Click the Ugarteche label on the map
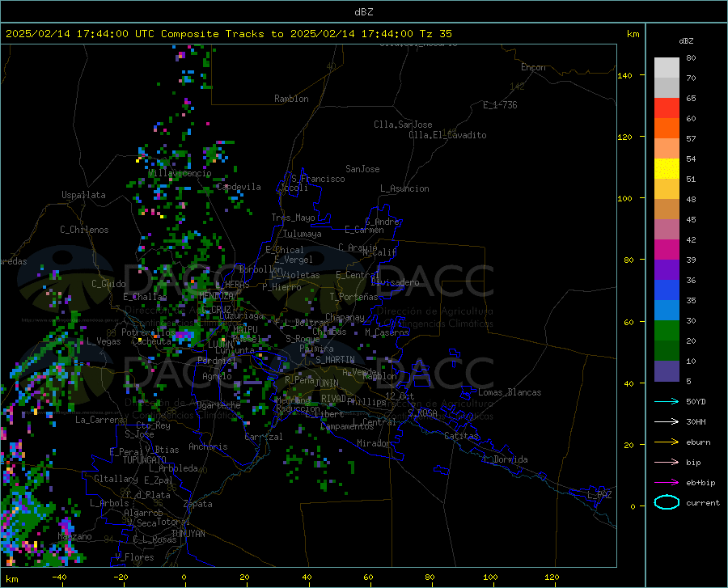 click(x=218, y=405)
